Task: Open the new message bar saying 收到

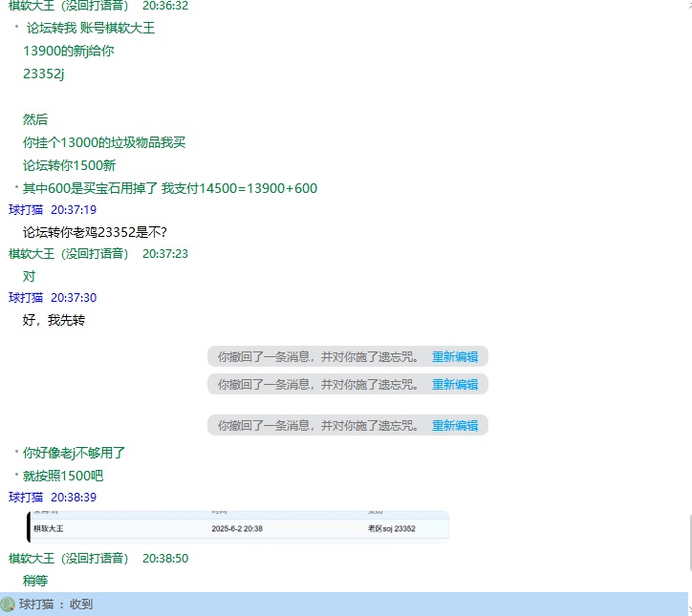Action: pos(344,605)
